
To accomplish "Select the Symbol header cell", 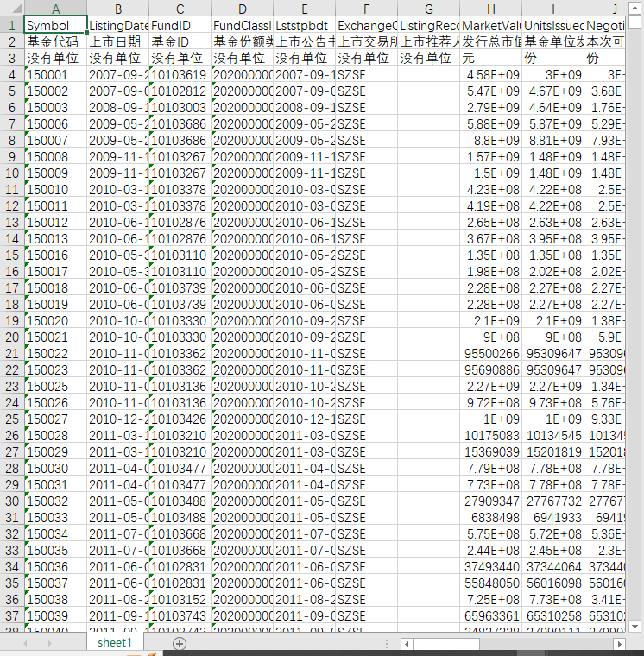I will coord(55,26).
